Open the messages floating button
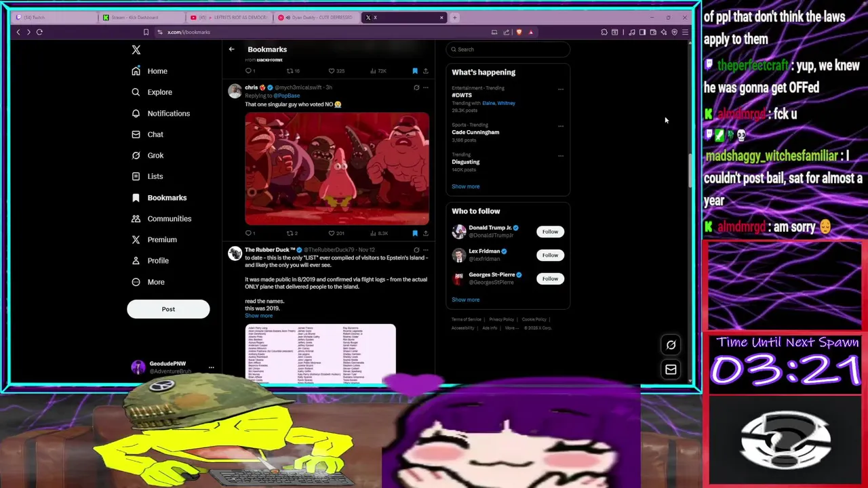The image size is (868, 488). [x=671, y=369]
